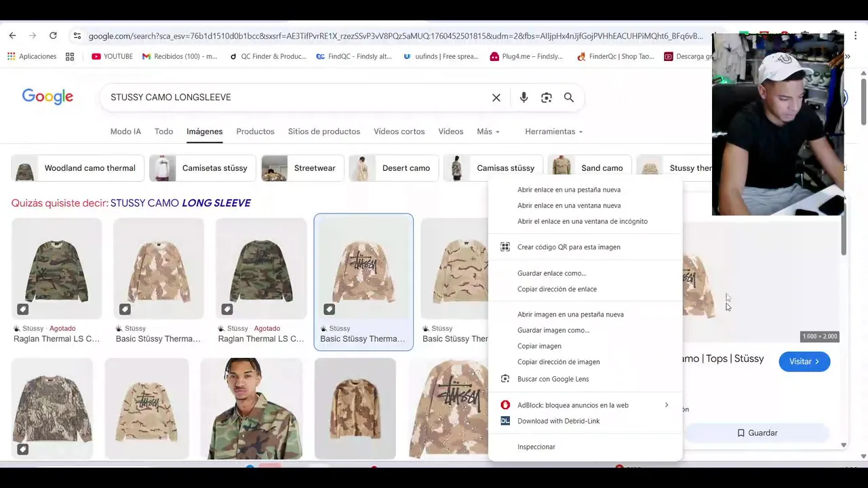Start voice search with microphone icon
Image resolution: width=868 pixels, height=488 pixels.
click(x=524, y=98)
